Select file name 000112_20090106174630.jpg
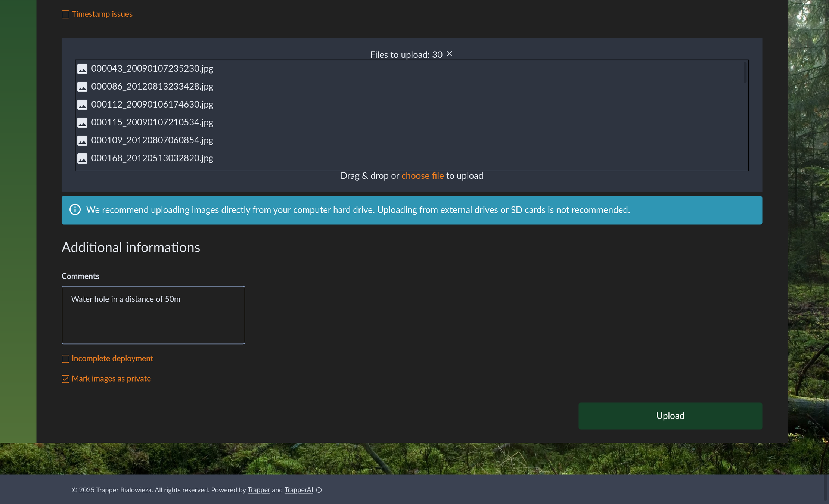Viewport: 829px width, 504px height. click(x=152, y=105)
